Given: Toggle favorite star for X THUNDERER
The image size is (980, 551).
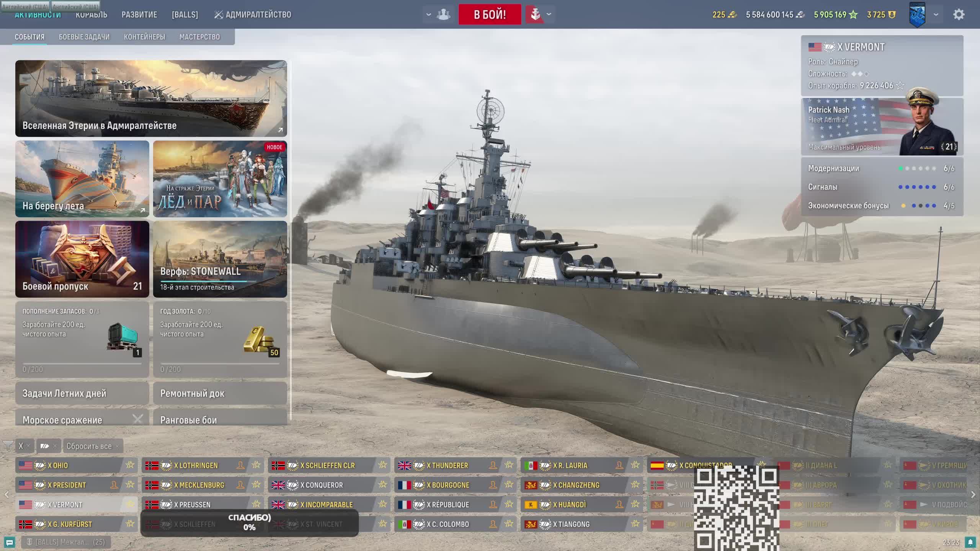Looking at the screenshot, I should (509, 465).
